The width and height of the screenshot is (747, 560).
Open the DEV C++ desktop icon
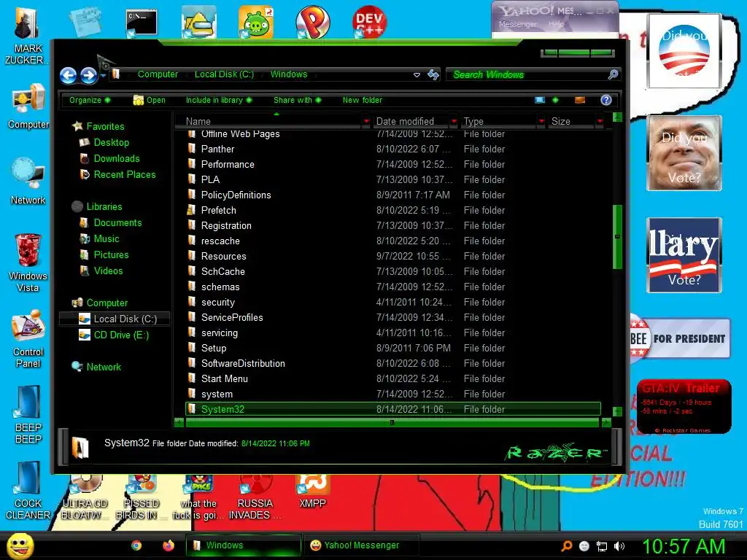tap(369, 22)
